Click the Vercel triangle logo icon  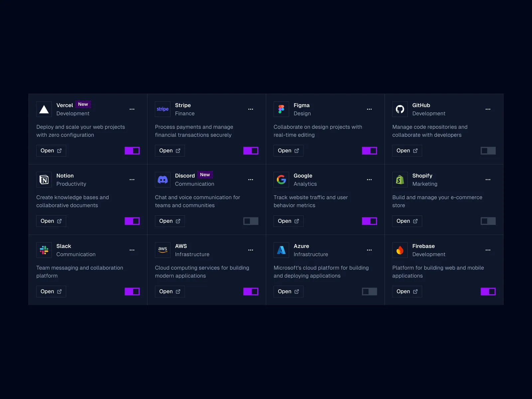44,109
